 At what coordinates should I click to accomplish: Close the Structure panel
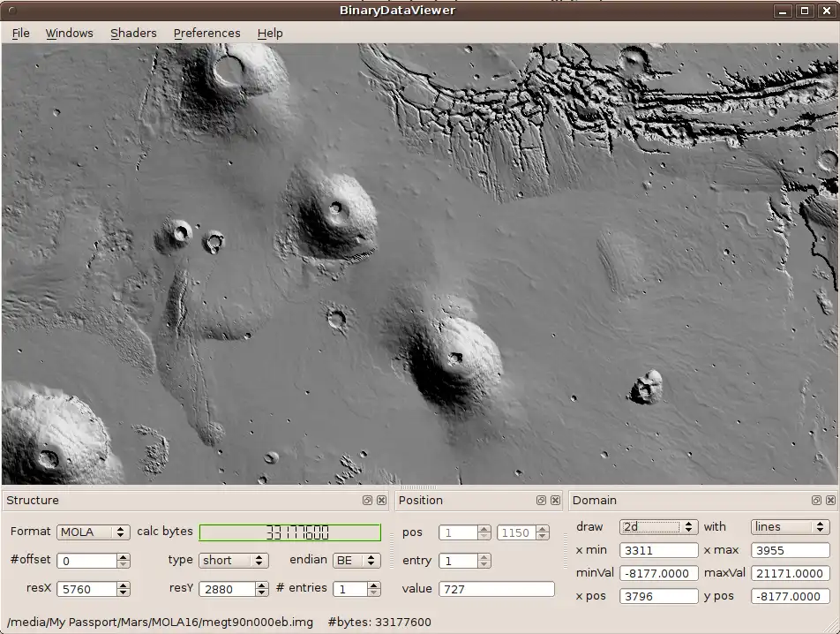click(381, 500)
